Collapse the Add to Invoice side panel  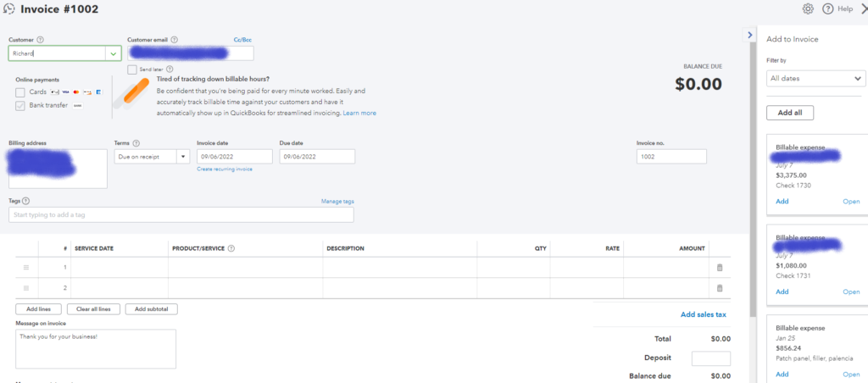748,35
